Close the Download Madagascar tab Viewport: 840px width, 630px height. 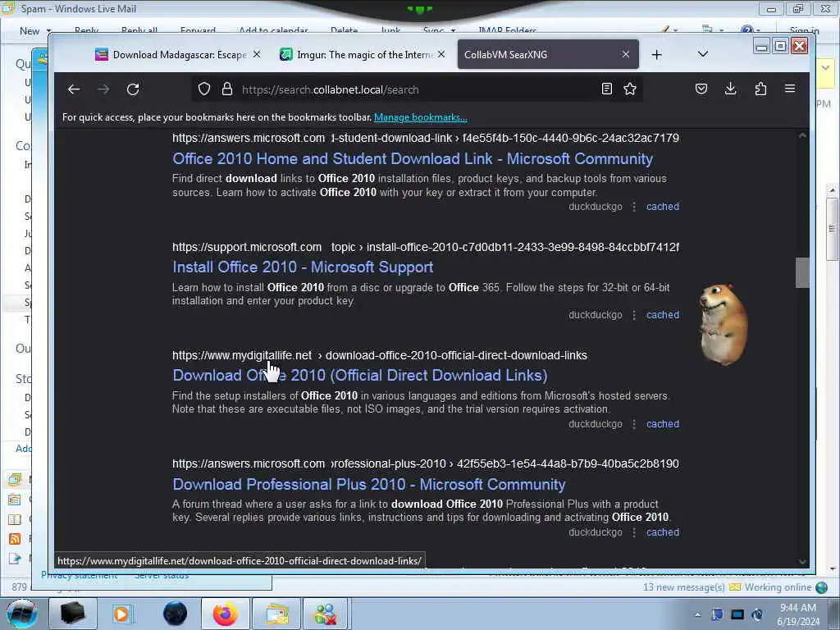pyautogui.click(x=257, y=54)
